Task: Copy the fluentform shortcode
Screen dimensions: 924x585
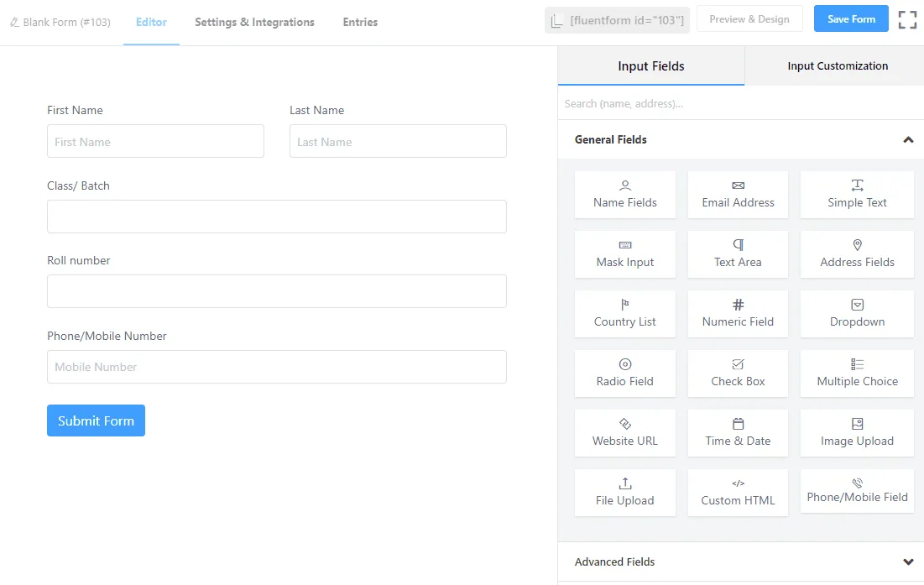Action: 617,20
